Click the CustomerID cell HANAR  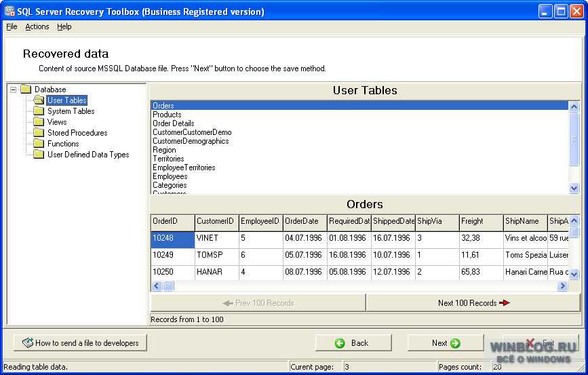[x=217, y=273]
